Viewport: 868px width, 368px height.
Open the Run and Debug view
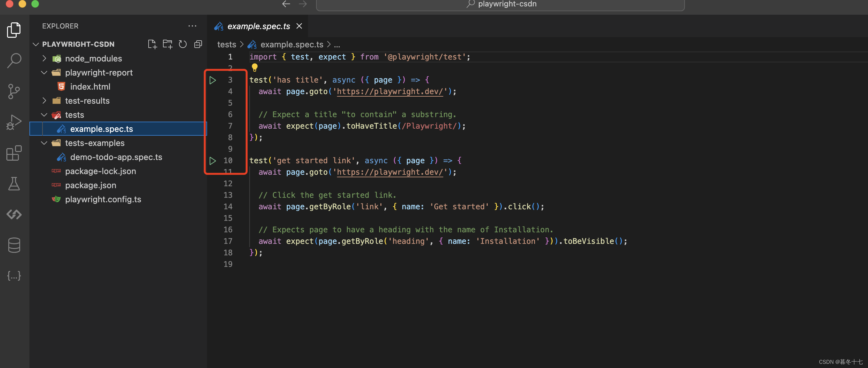tap(14, 122)
